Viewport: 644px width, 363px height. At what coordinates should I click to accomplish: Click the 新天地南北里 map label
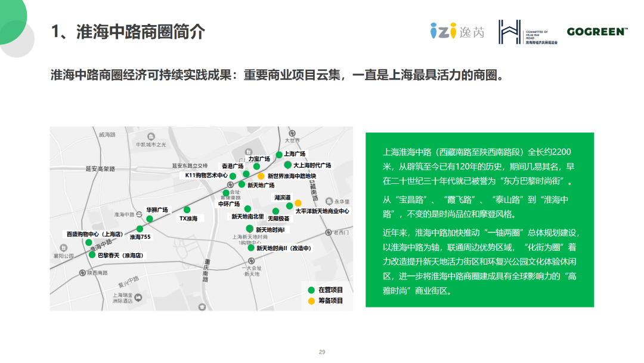click(x=247, y=217)
